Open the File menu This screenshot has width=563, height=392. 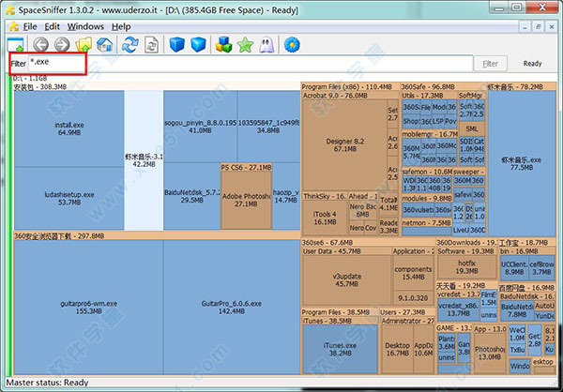point(30,26)
